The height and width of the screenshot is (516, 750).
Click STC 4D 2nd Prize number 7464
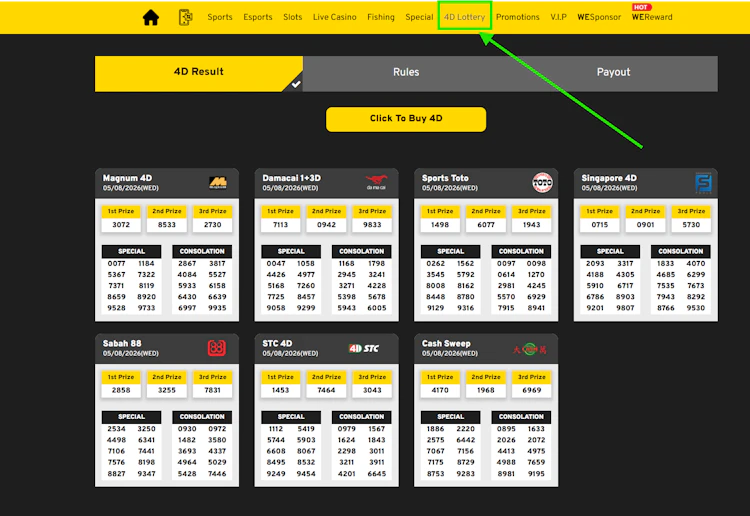click(x=326, y=390)
